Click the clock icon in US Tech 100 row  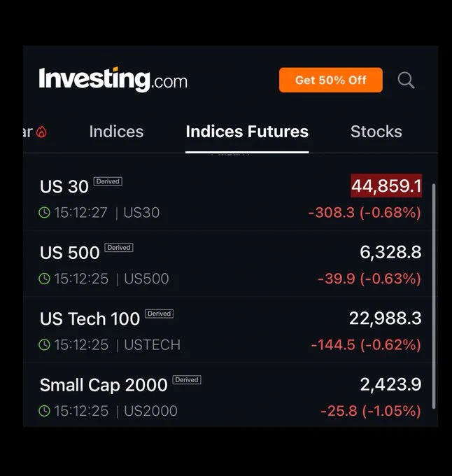[44, 345]
